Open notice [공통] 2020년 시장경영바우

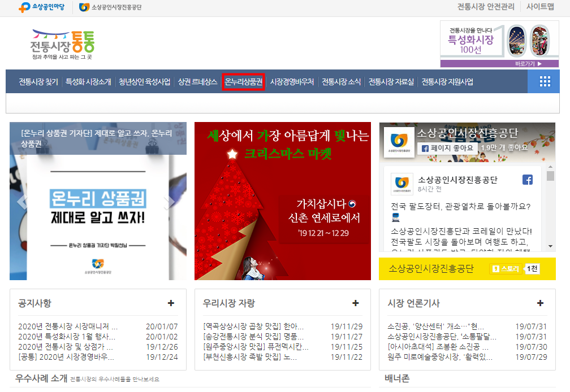point(66,357)
